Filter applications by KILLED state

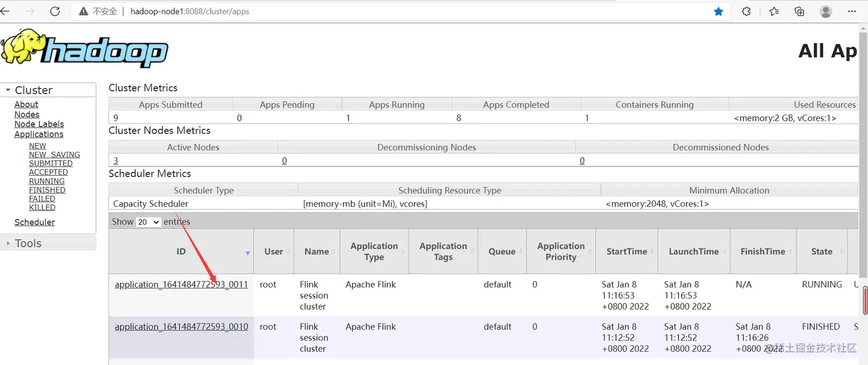[x=42, y=208]
